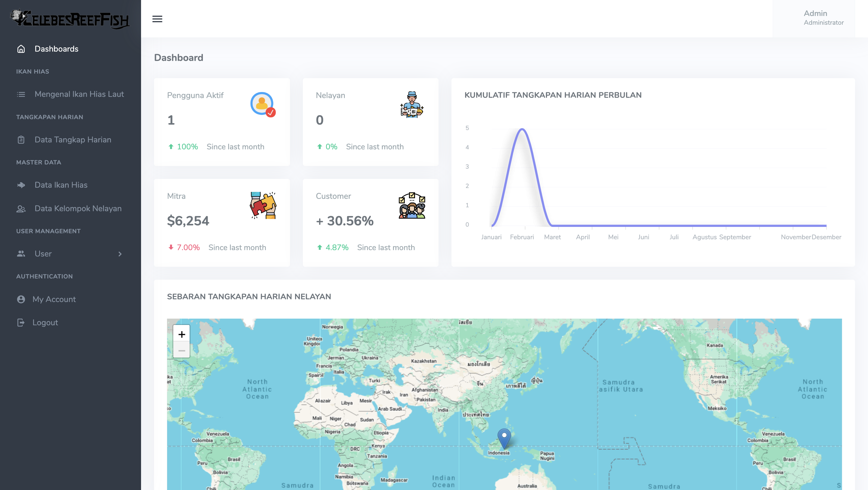868x490 pixels.
Task: Click the CelebesReefFish logo
Action: 70,19
